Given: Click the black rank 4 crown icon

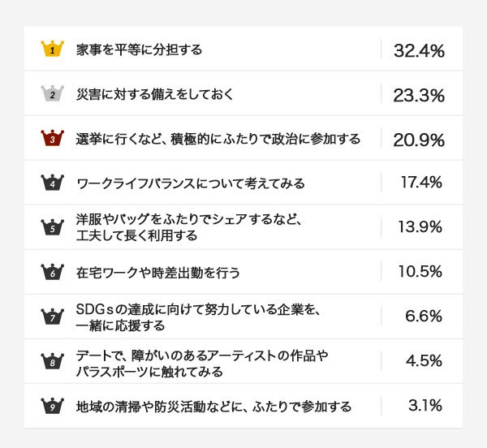Looking at the screenshot, I should pos(52,183).
